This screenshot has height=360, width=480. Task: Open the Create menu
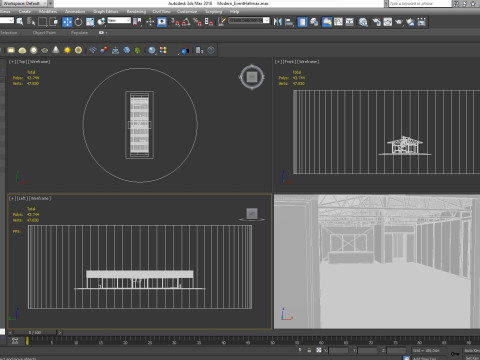(25, 11)
